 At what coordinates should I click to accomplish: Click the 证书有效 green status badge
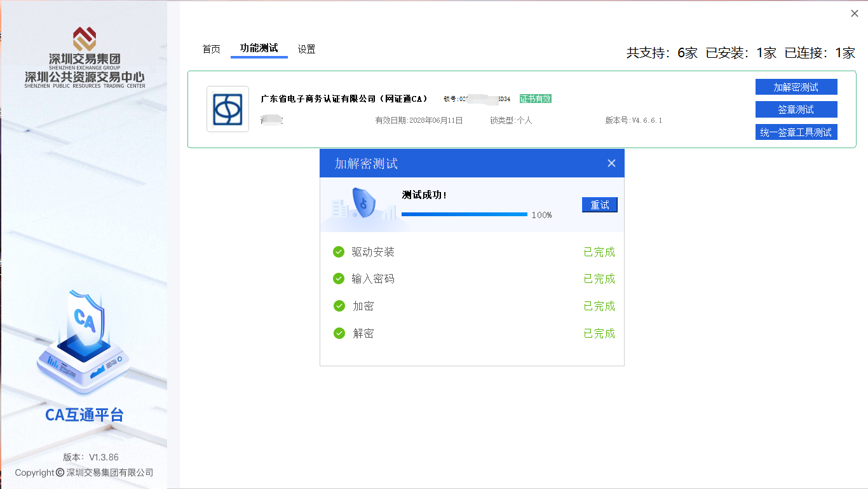click(537, 99)
